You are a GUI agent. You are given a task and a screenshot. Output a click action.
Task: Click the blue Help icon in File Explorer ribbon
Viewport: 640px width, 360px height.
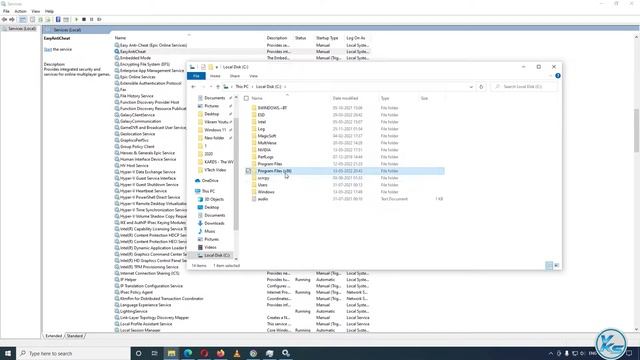[558, 76]
